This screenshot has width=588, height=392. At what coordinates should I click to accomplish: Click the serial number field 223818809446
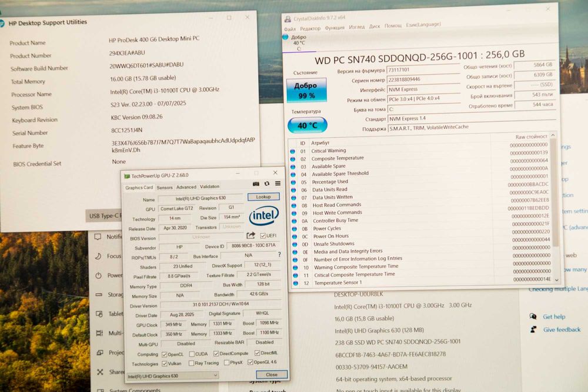pyautogui.click(x=423, y=79)
